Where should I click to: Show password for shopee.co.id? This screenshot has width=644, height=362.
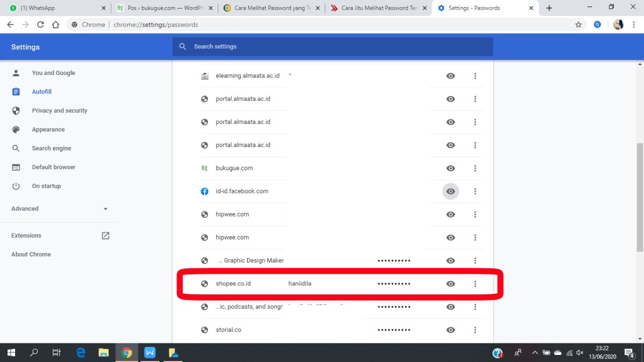click(x=450, y=284)
